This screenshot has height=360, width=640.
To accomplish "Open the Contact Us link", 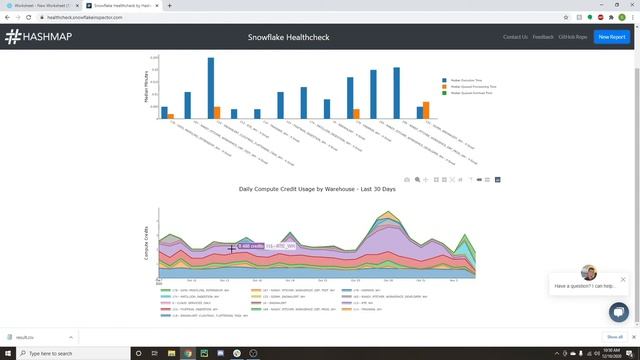I will (x=515, y=37).
